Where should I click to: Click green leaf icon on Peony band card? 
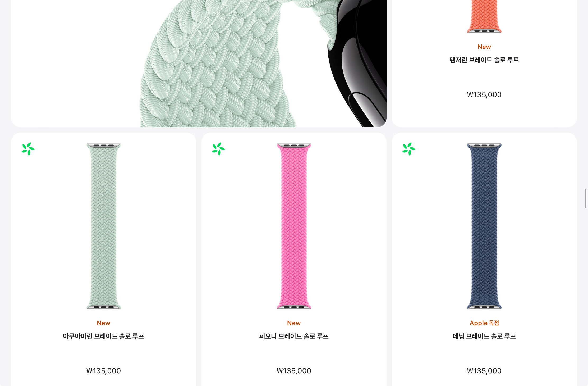click(218, 149)
